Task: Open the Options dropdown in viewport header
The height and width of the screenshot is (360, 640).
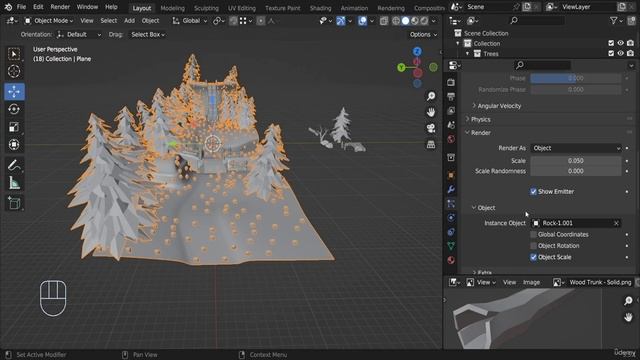Action: point(423,35)
